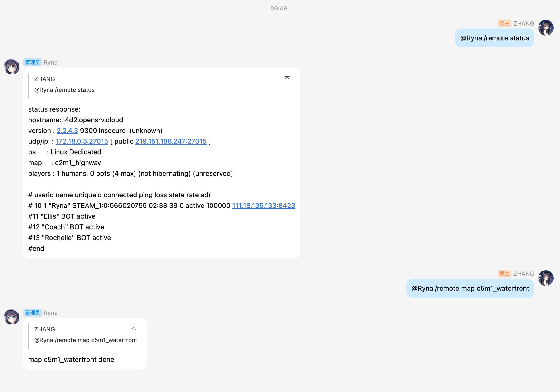560x392 pixels.
Task: Jump to quoted map command message
Action: coord(134,329)
